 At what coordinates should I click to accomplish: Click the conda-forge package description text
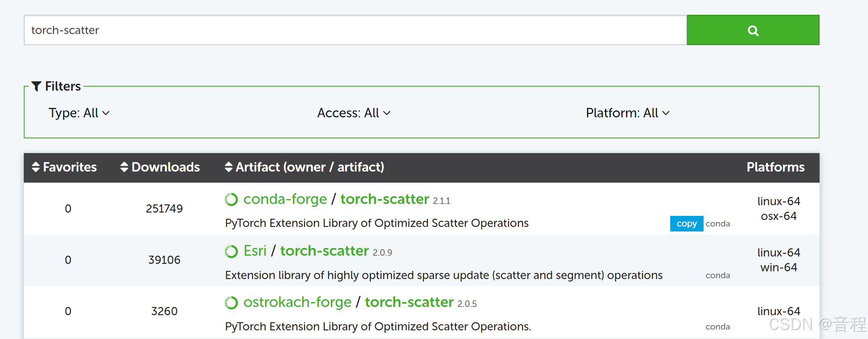[377, 223]
